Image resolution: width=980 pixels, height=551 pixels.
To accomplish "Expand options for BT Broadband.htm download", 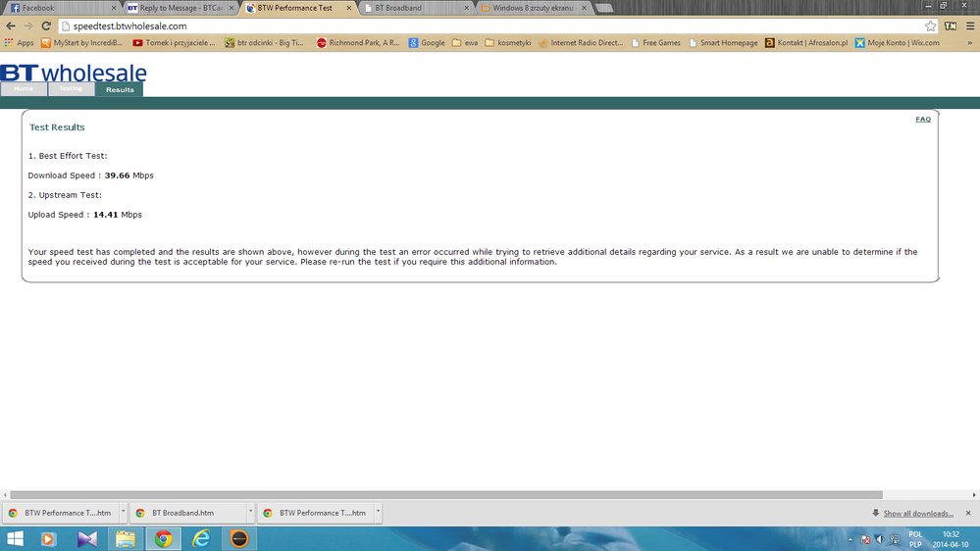I will tap(250, 512).
